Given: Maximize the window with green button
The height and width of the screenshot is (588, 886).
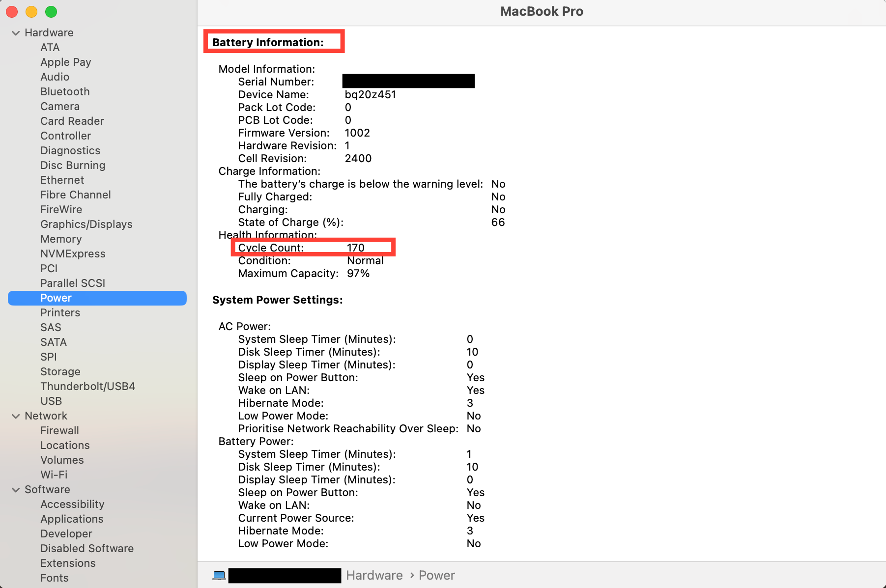Looking at the screenshot, I should [x=51, y=12].
